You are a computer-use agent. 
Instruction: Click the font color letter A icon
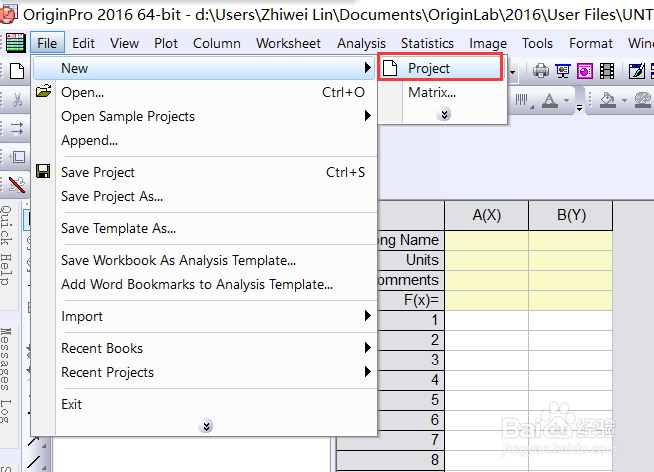click(x=550, y=100)
